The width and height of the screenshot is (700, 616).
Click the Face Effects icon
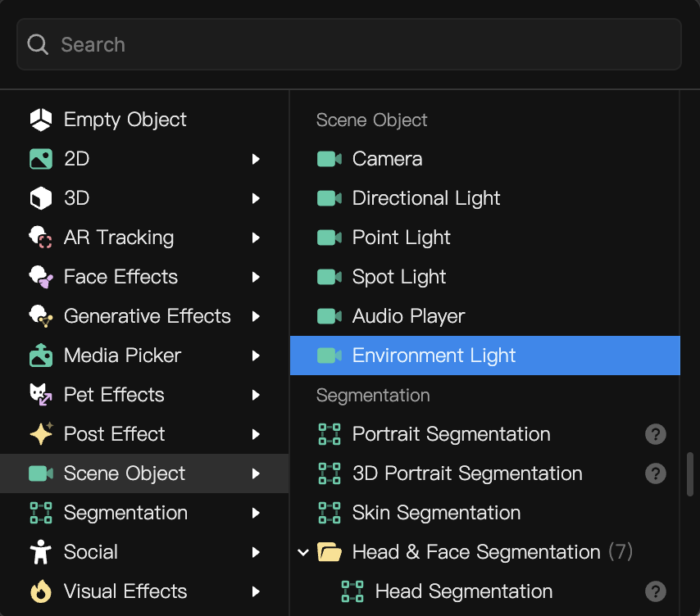pos(41,277)
